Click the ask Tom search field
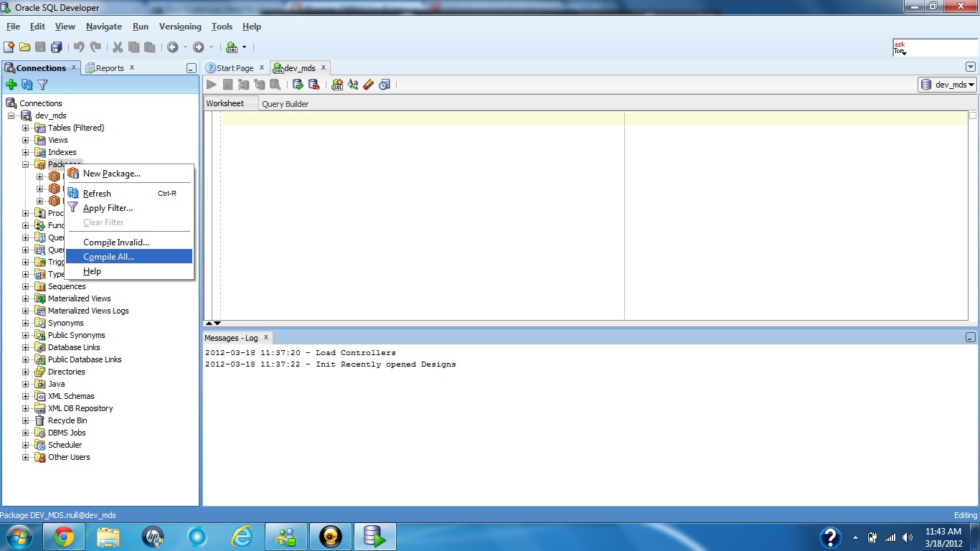The height and width of the screenshot is (551, 980). 935,48
